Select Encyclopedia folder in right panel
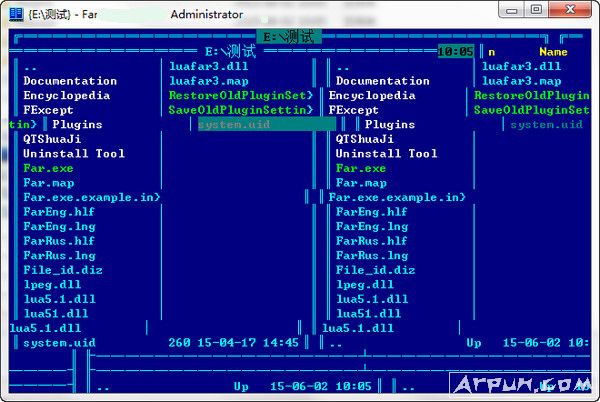Viewport: 600px width, 402px height. pos(372,96)
